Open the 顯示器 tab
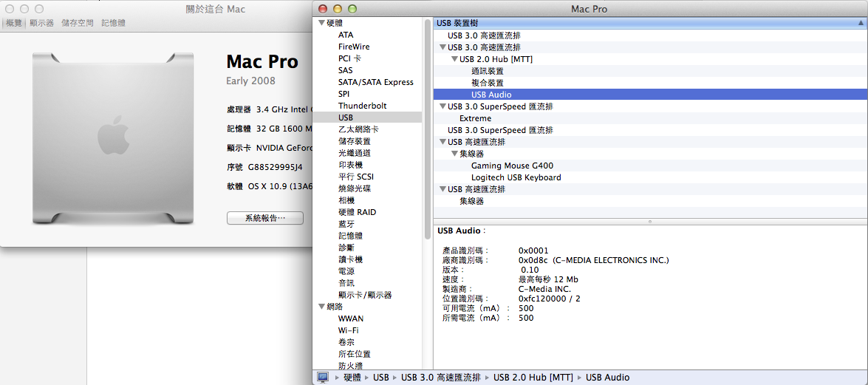Viewport: 868px width, 385px height. pyautogui.click(x=41, y=23)
